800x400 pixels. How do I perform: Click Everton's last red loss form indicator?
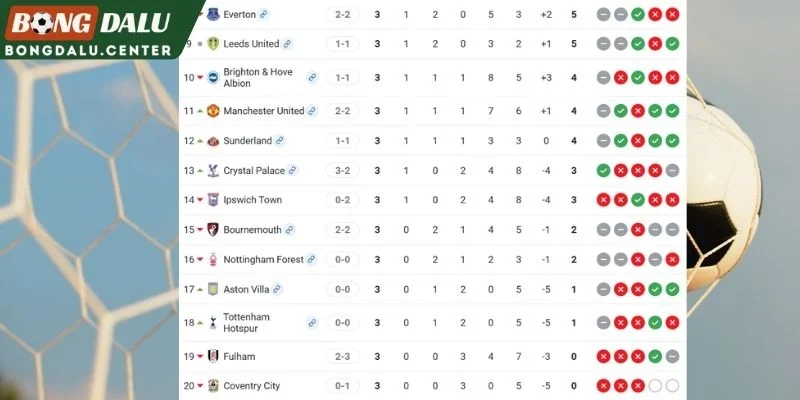tap(672, 14)
